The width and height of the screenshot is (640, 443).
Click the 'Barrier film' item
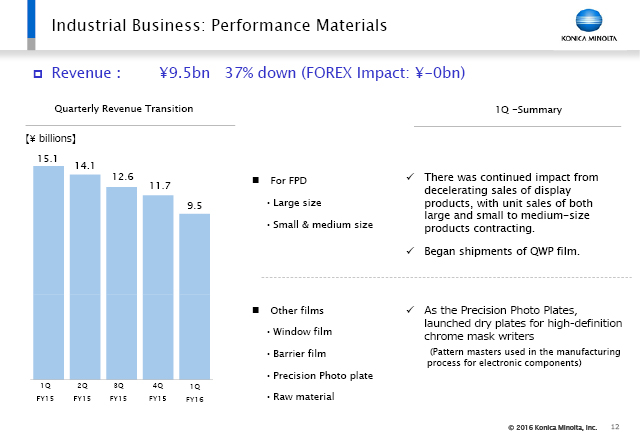(x=300, y=354)
